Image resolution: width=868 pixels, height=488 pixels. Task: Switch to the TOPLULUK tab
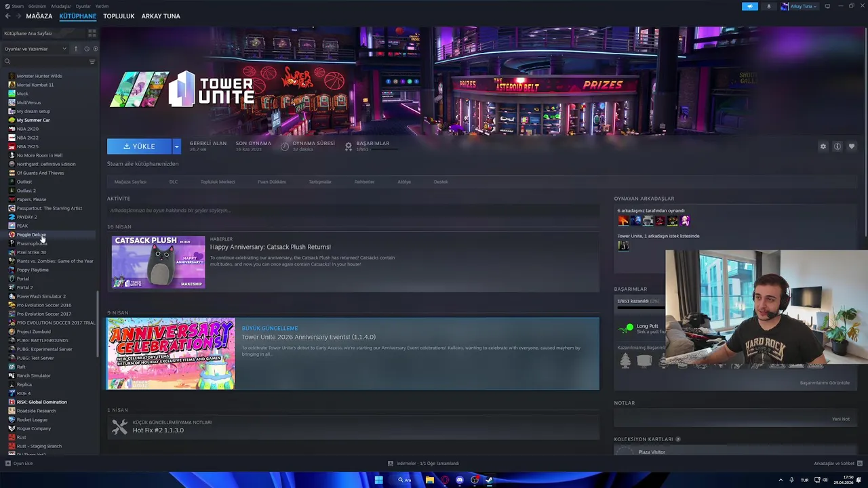point(119,16)
